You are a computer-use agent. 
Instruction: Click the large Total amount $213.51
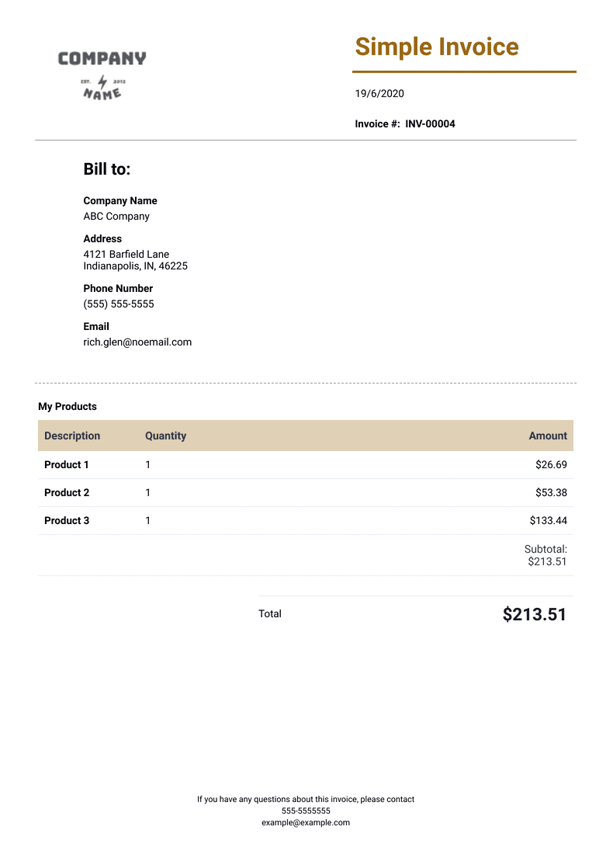tap(535, 615)
